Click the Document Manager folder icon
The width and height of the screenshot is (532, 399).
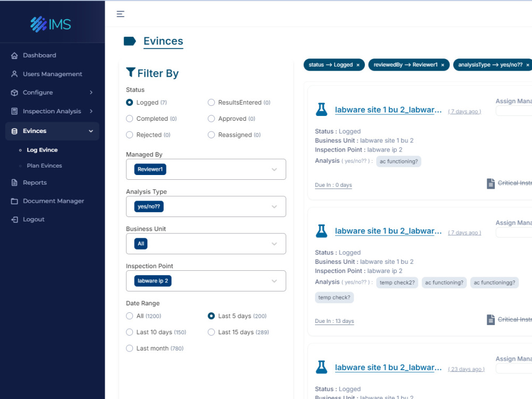click(14, 201)
